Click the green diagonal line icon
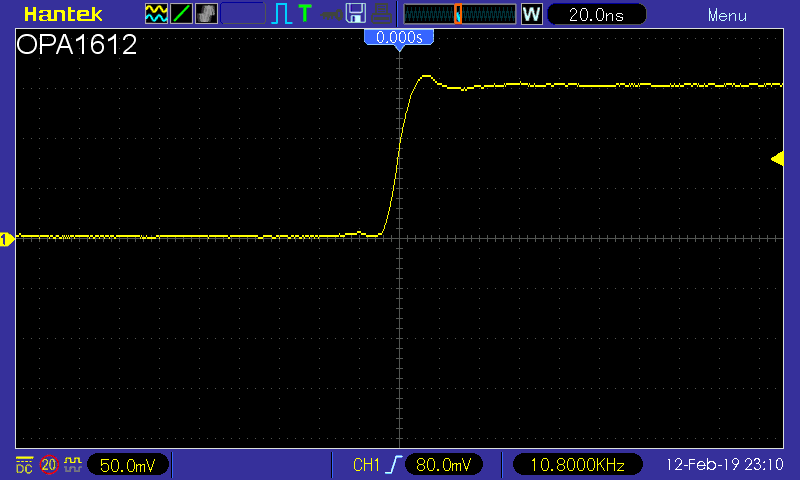The image size is (800, 480). click(181, 14)
